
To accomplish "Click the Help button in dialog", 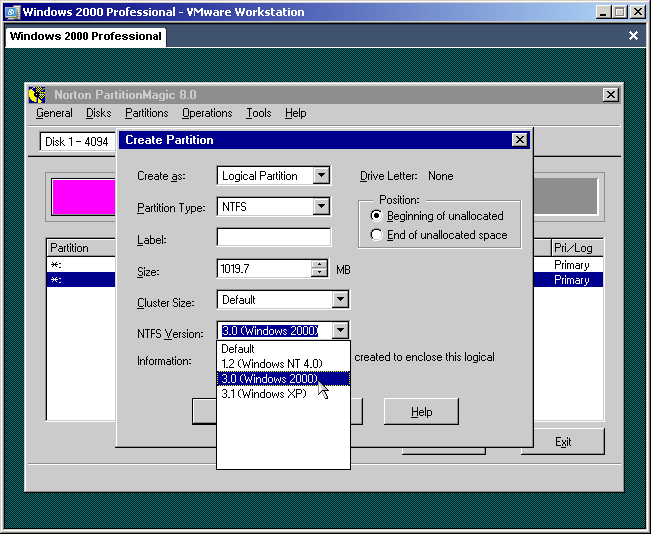I will pos(421,412).
